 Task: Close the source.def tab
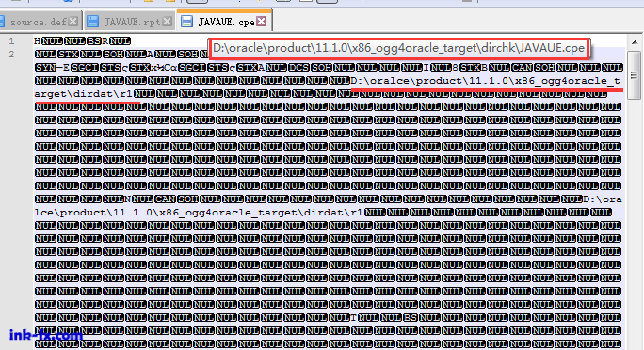pyautogui.click(x=73, y=22)
